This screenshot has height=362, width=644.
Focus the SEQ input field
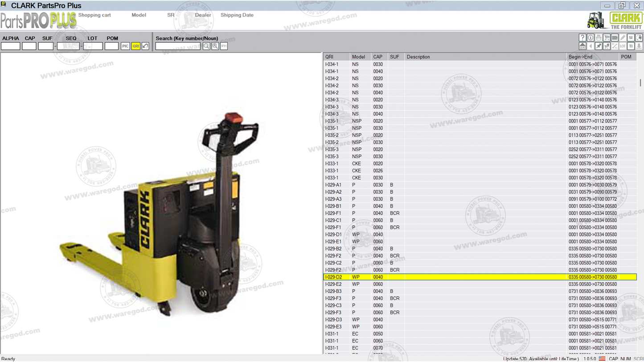pyautogui.click(x=68, y=46)
